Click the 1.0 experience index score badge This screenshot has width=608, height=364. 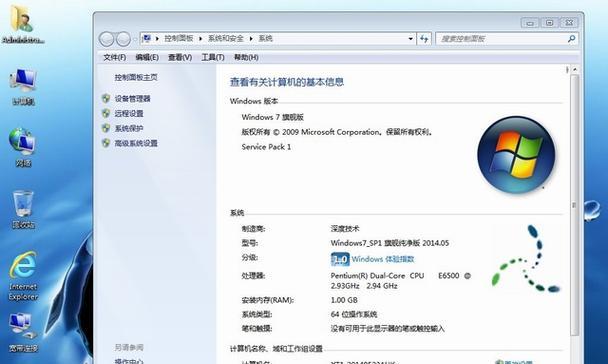click(x=340, y=259)
